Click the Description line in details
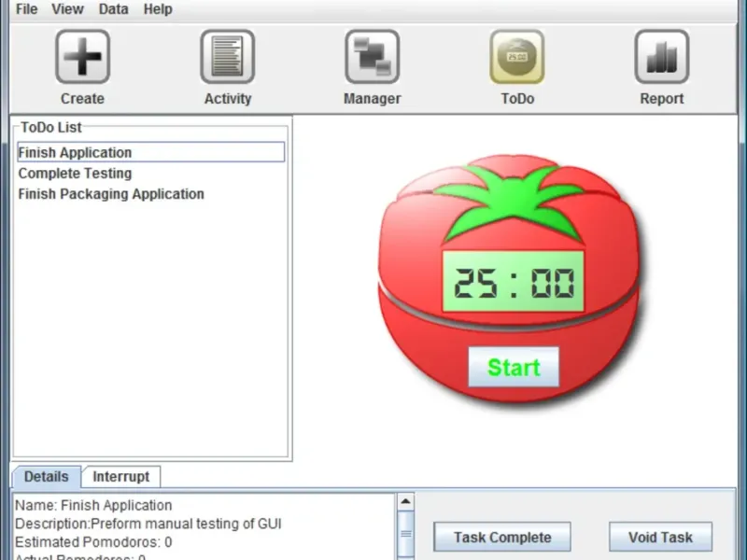The width and height of the screenshot is (747, 560). pyautogui.click(x=148, y=524)
